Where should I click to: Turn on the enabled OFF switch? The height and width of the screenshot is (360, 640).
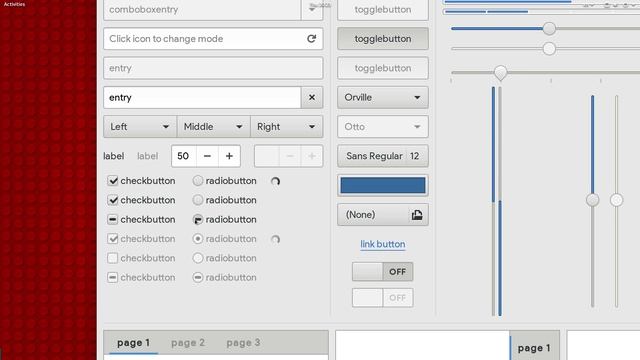point(382,271)
